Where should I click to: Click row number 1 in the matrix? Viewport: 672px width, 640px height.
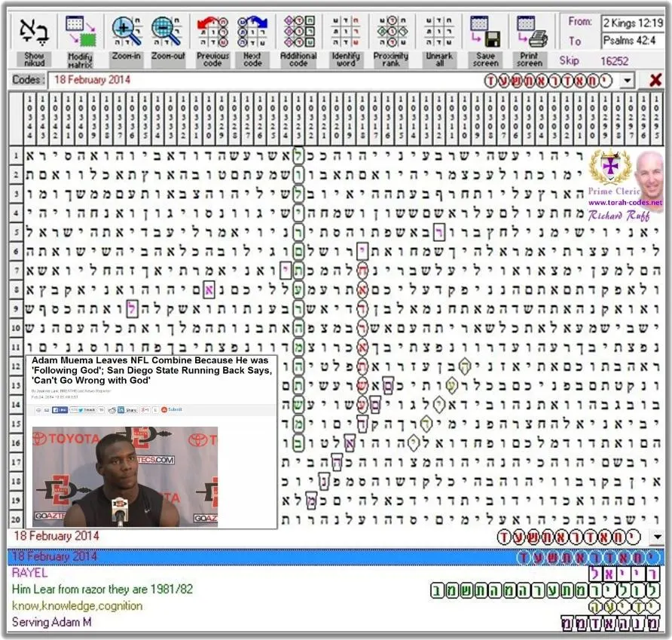pos(16,155)
